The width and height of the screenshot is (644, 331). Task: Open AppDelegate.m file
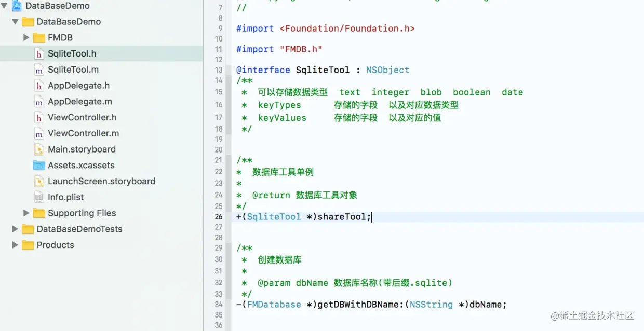click(80, 102)
